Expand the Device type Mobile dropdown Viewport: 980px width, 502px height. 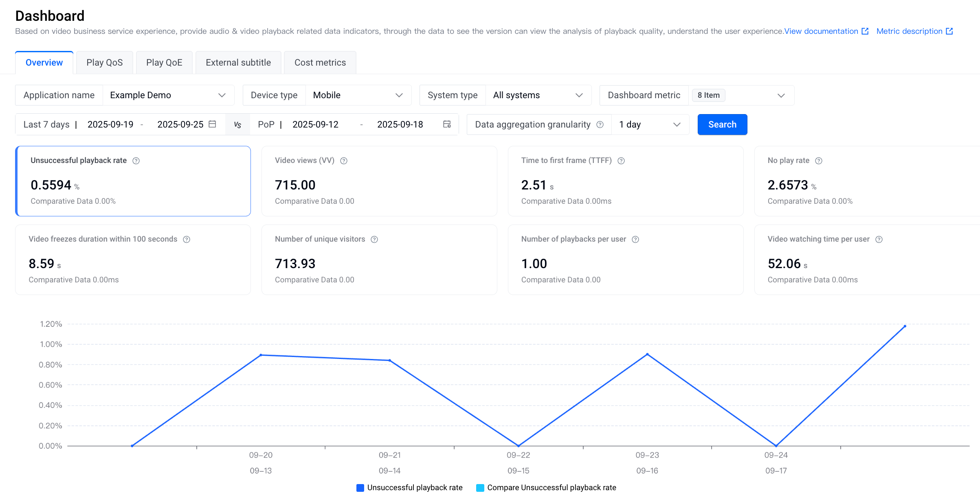pos(358,95)
